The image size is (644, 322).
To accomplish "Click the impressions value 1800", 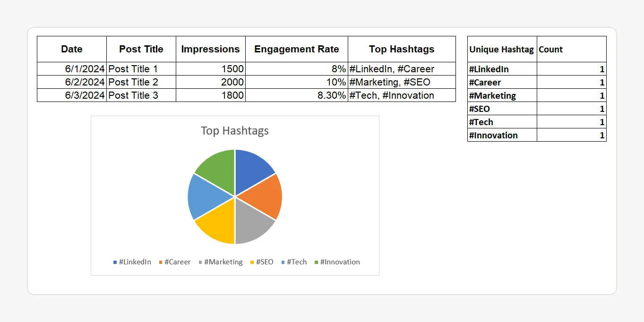I will click(x=211, y=95).
